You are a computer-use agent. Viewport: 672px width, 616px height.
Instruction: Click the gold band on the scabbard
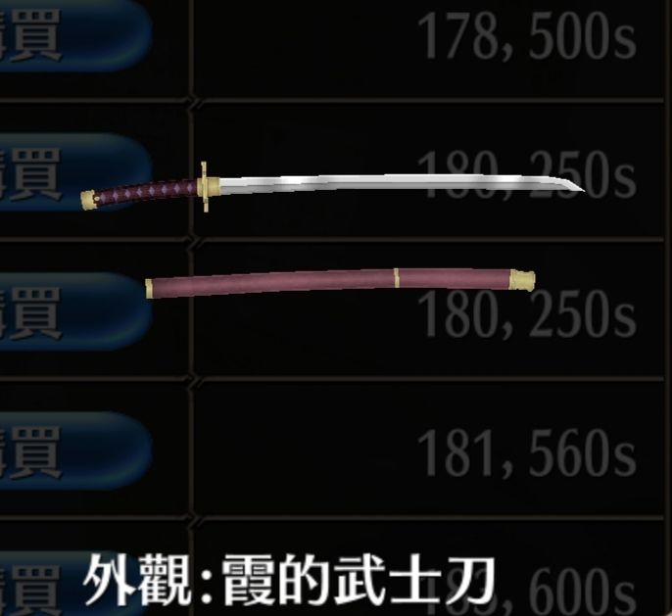coord(397,277)
